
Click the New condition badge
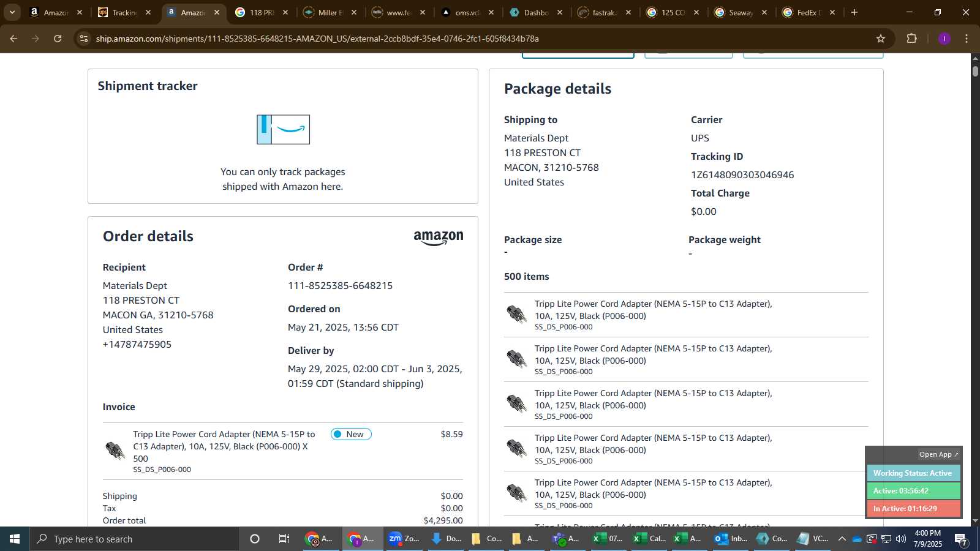pyautogui.click(x=351, y=434)
